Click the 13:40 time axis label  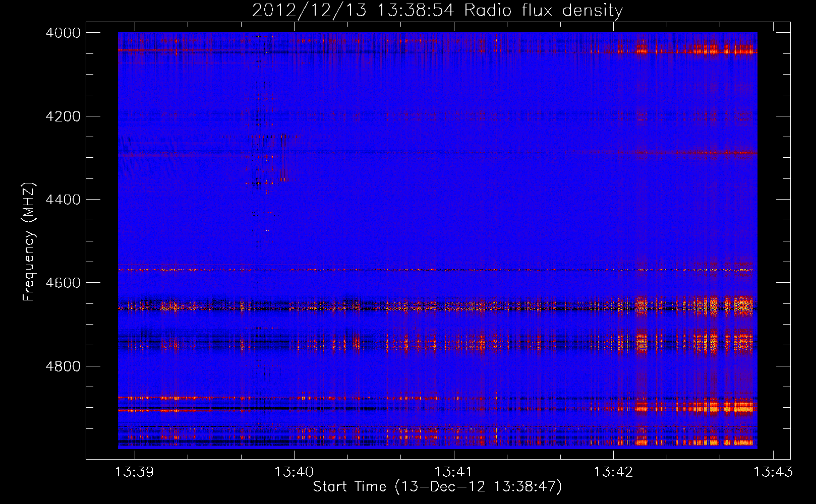point(294,472)
